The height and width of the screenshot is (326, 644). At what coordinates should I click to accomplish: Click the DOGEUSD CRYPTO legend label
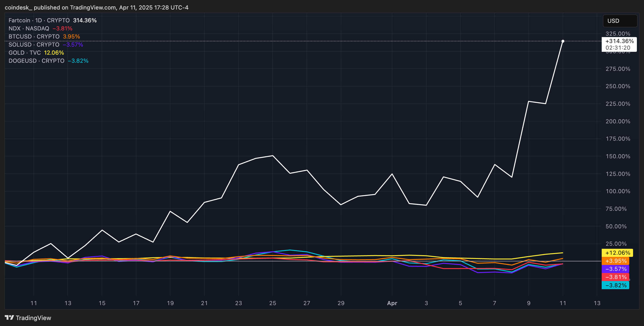pyautogui.click(x=36, y=61)
